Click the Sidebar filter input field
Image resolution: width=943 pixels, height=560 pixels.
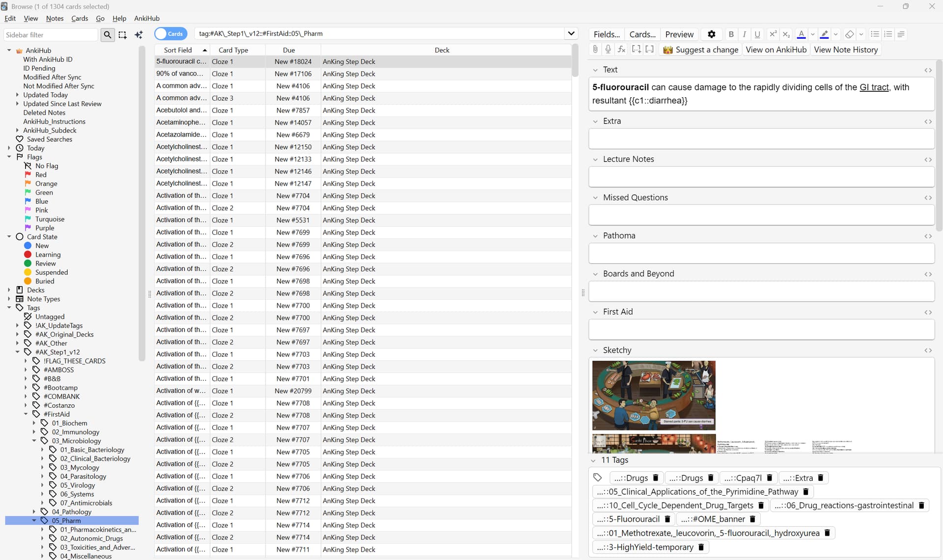(x=51, y=35)
